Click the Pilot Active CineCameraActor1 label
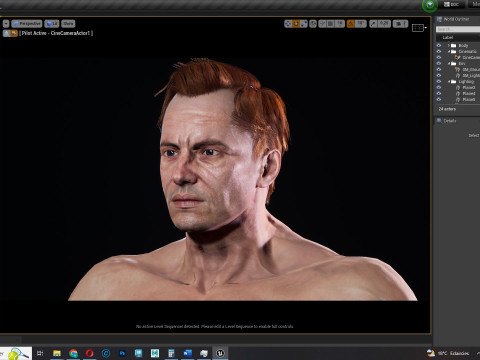The image size is (480, 360). point(56,33)
